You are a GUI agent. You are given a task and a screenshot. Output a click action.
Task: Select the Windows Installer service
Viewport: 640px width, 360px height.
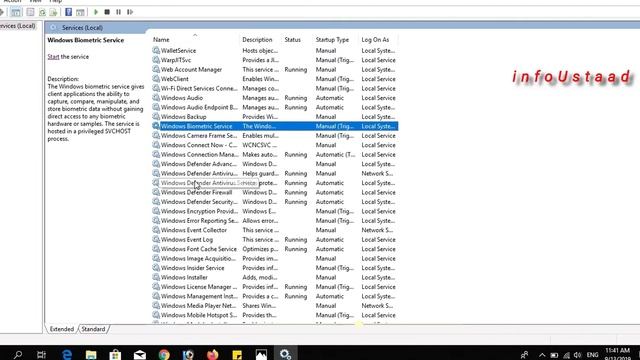click(x=275, y=278)
